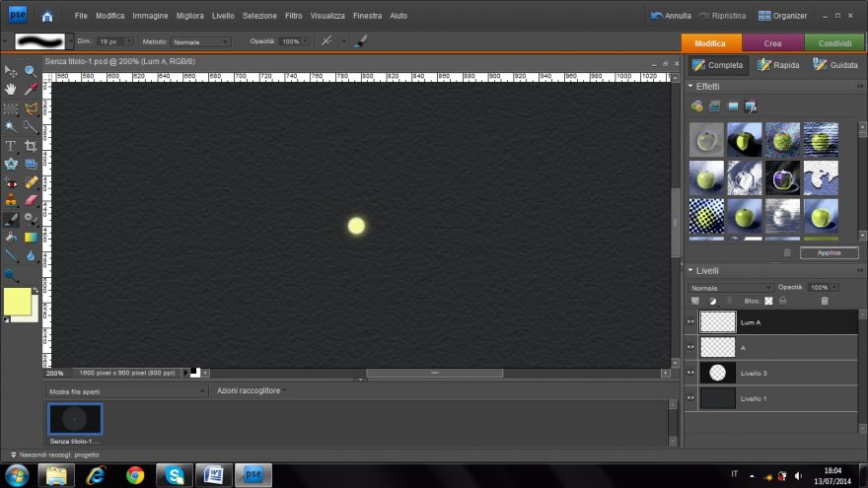Pick the Eyedropper tool
The height and width of the screenshot is (488, 868).
pyautogui.click(x=31, y=90)
